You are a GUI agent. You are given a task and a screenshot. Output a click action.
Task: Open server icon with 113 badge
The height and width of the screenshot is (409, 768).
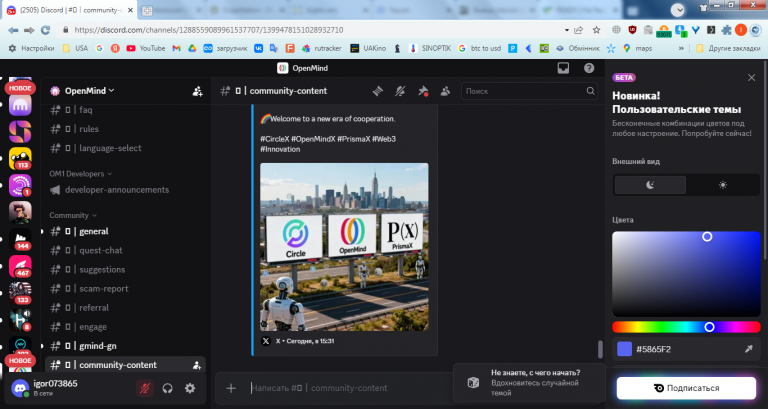pos(20,159)
